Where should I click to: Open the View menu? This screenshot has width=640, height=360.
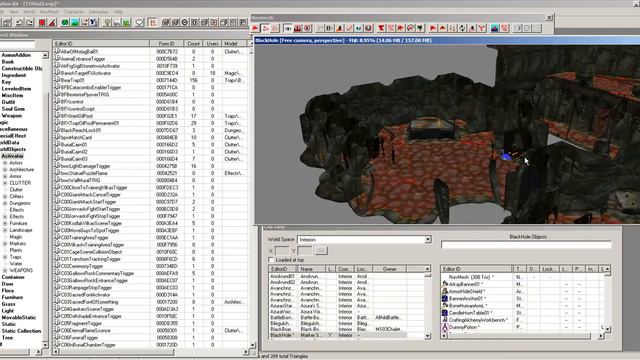point(14,12)
